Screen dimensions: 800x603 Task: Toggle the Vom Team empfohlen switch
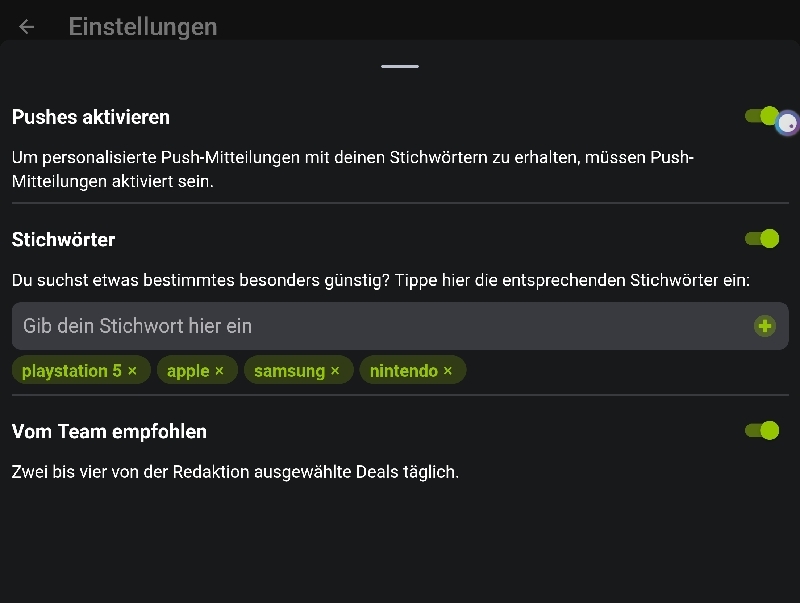[x=762, y=431]
